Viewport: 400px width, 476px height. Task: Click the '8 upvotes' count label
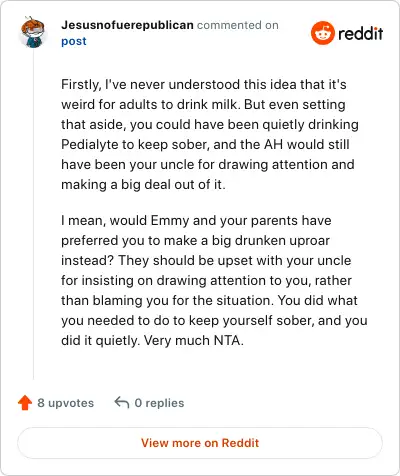click(66, 403)
